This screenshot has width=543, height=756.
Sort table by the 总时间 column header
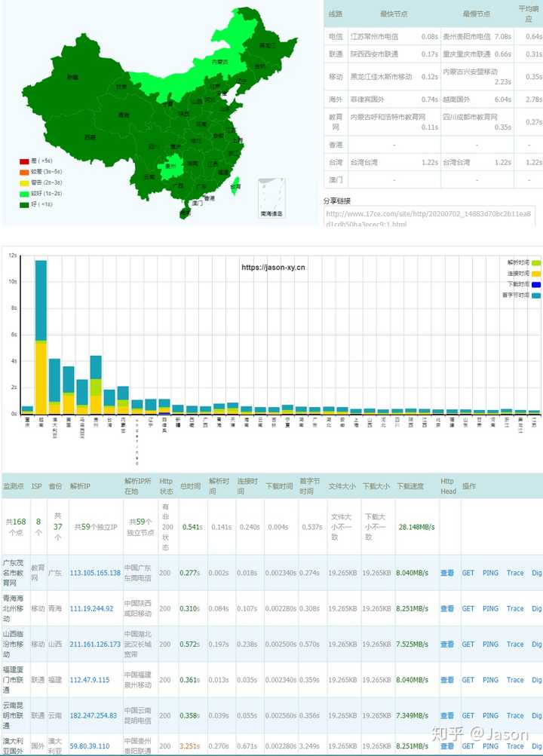click(189, 486)
